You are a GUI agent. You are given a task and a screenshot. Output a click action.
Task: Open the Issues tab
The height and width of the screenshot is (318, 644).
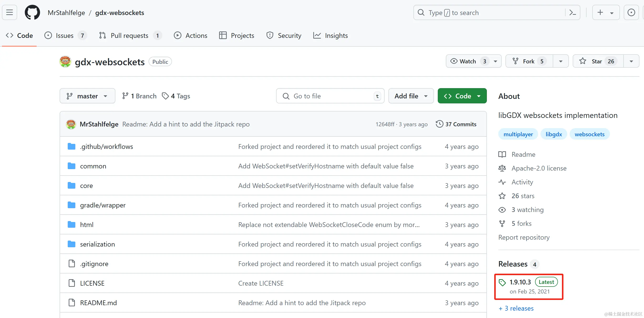(66, 35)
